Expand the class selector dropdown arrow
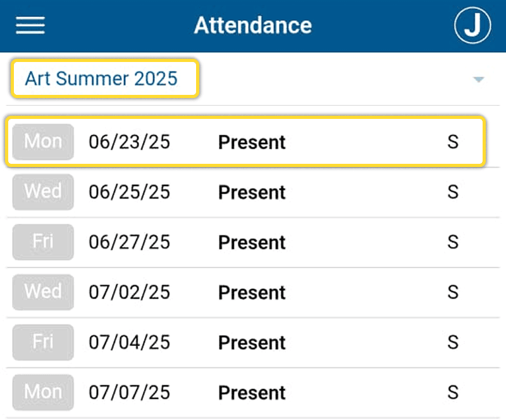506x420 pixels. (479, 80)
